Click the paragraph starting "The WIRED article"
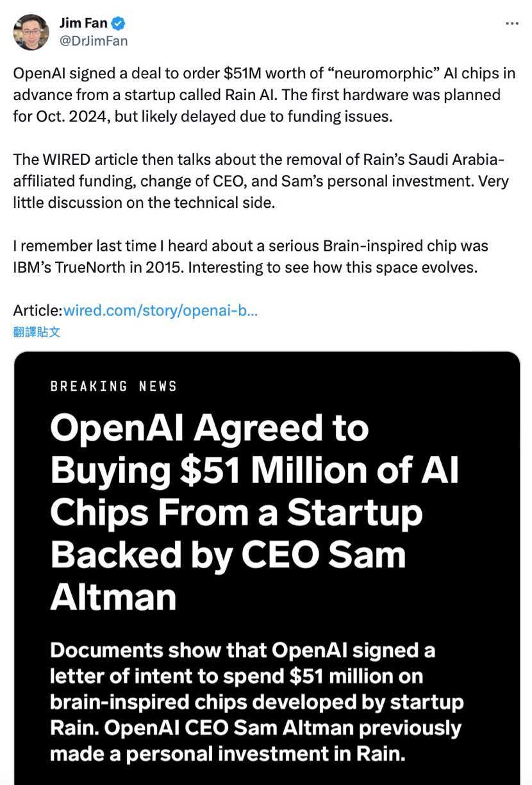Viewport: 532px width, 785px height. point(261,181)
